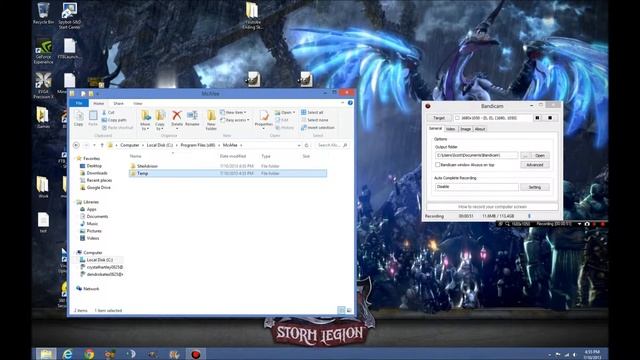Open Documents library in navigation pane
Screen dimensions: 640x360
pos(97,217)
